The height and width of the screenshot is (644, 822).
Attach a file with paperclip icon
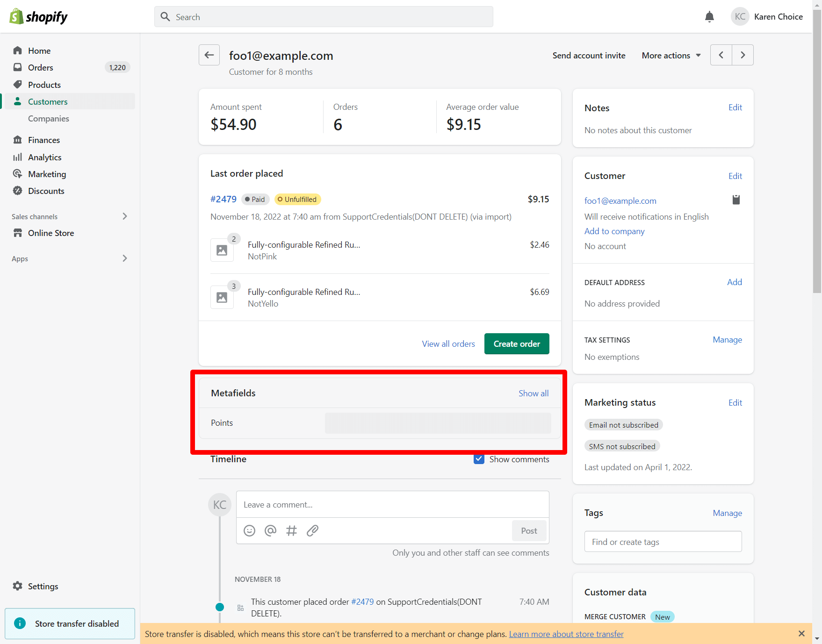tap(312, 530)
